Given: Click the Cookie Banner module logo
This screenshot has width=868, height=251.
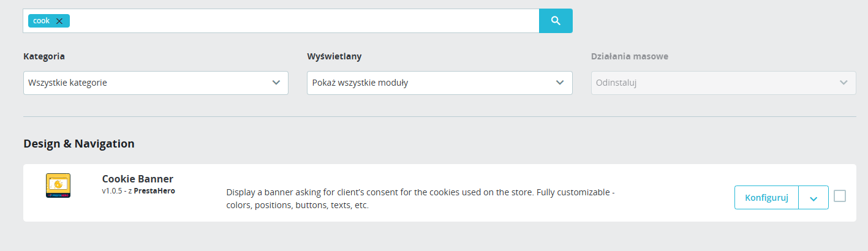Looking at the screenshot, I should click(58, 185).
